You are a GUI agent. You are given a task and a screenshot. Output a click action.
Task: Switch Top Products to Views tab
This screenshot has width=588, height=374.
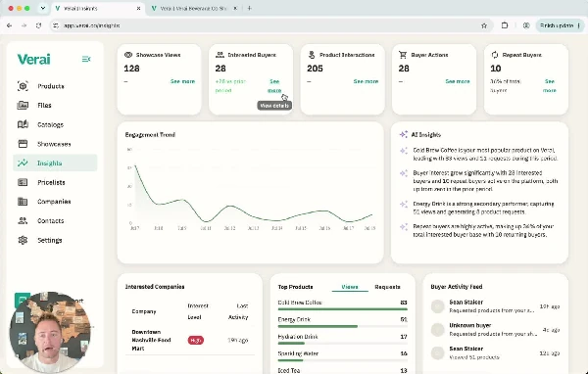click(x=350, y=287)
